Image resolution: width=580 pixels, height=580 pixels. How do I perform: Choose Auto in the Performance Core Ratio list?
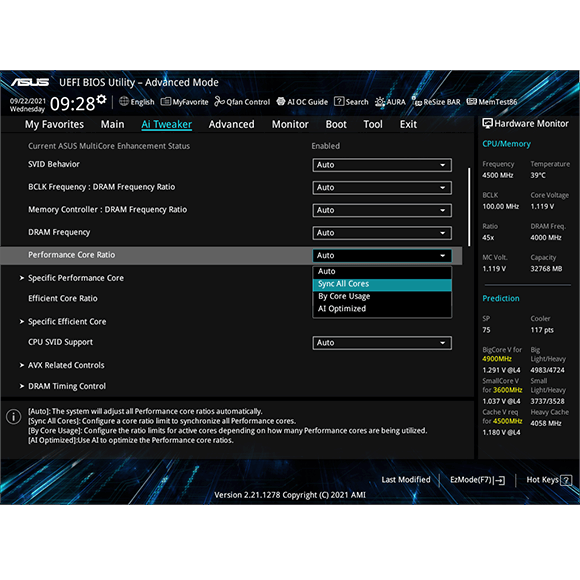coord(382,272)
